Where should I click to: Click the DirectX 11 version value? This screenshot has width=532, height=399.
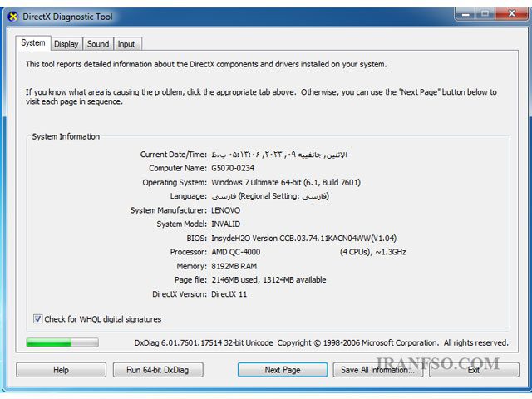coord(229,294)
